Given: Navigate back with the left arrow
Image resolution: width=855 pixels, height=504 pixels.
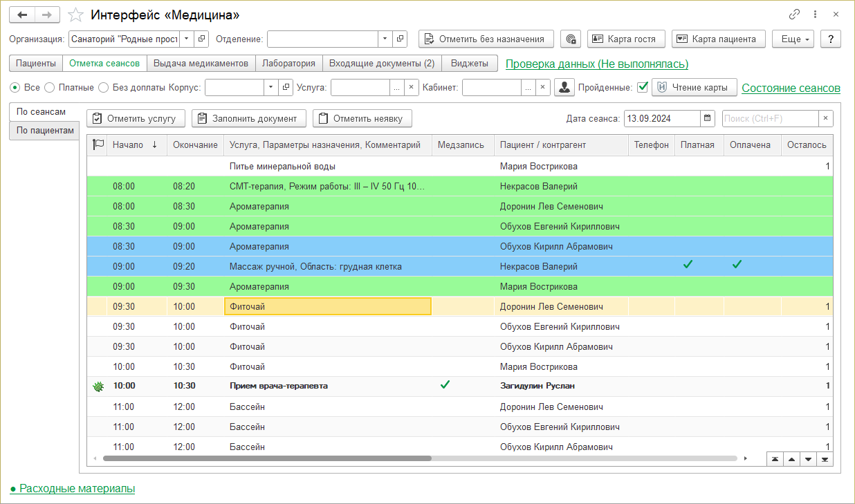Looking at the screenshot, I should click(x=24, y=15).
